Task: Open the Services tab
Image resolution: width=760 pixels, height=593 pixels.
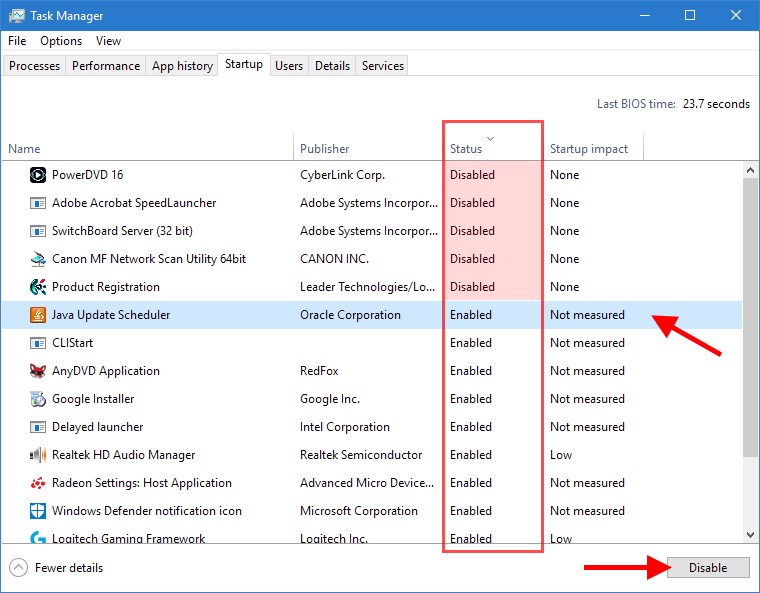Action: pyautogui.click(x=383, y=66)
